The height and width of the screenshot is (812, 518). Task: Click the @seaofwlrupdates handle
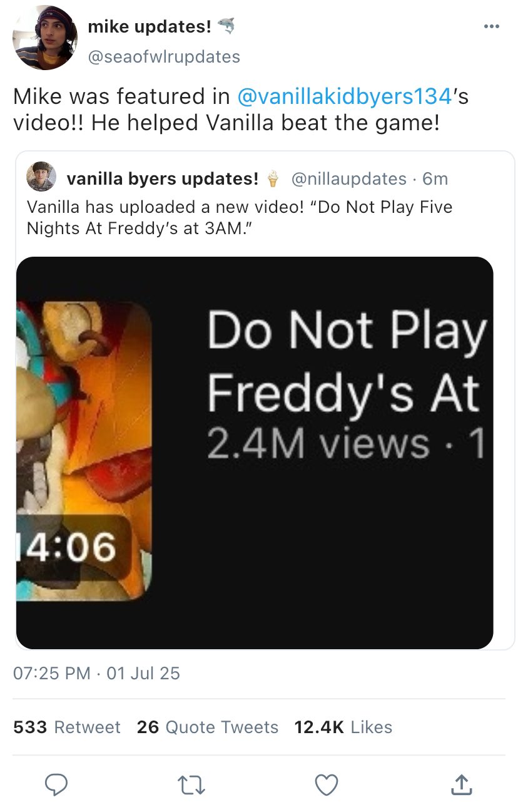tap(164, 56)
